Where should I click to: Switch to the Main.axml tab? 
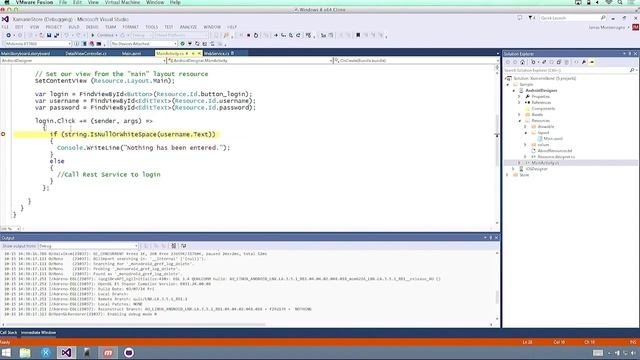(131, 53)
